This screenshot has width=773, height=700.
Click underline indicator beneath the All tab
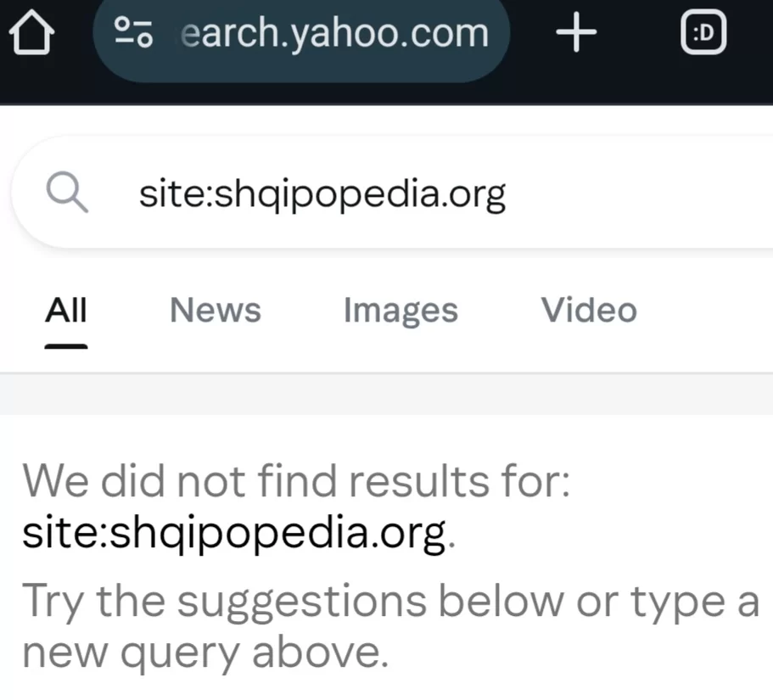(x=66, y=346)
